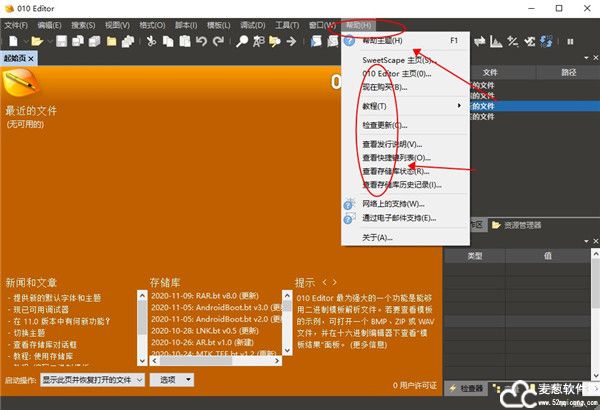Select 010 Editor 主页(0) menu item
The image size is (600, 410).
(406, 74)
